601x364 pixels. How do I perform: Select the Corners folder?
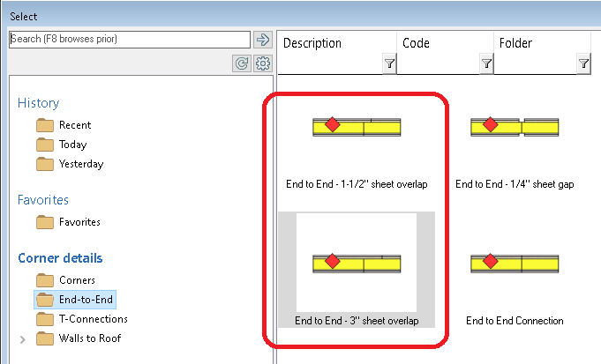click(x=77, y=280)
